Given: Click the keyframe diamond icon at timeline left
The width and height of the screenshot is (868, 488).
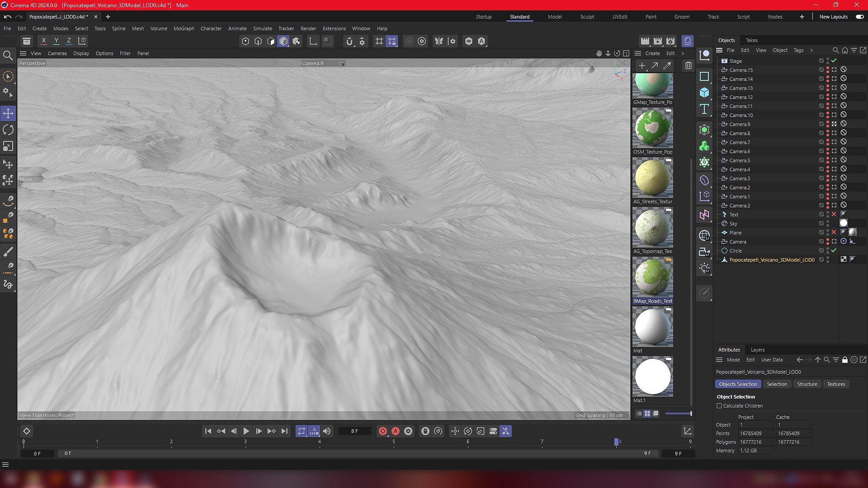Looking at the screenshot, I should tap(27, 431).
